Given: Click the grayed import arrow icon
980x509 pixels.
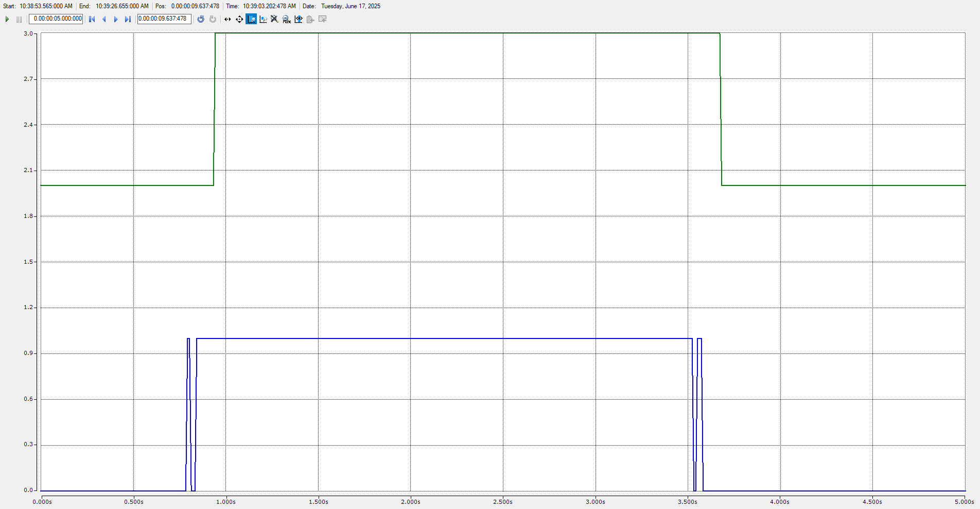Looking at the screenshot, I should click(323, 19).
